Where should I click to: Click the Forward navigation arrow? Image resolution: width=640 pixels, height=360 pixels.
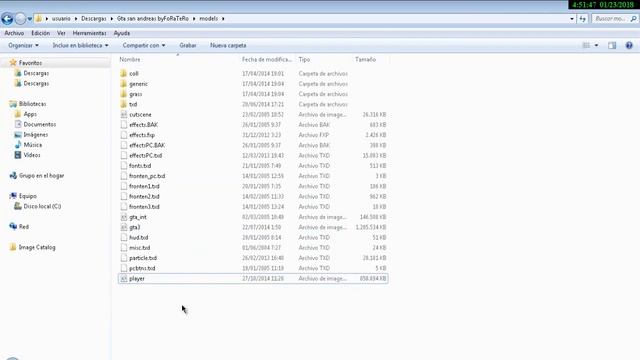point(20,18)
